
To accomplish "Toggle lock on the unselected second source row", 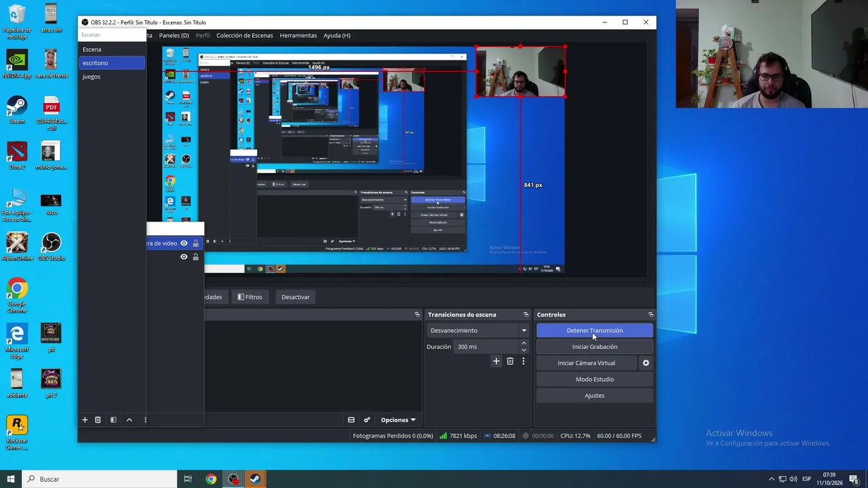I will 195,257.
